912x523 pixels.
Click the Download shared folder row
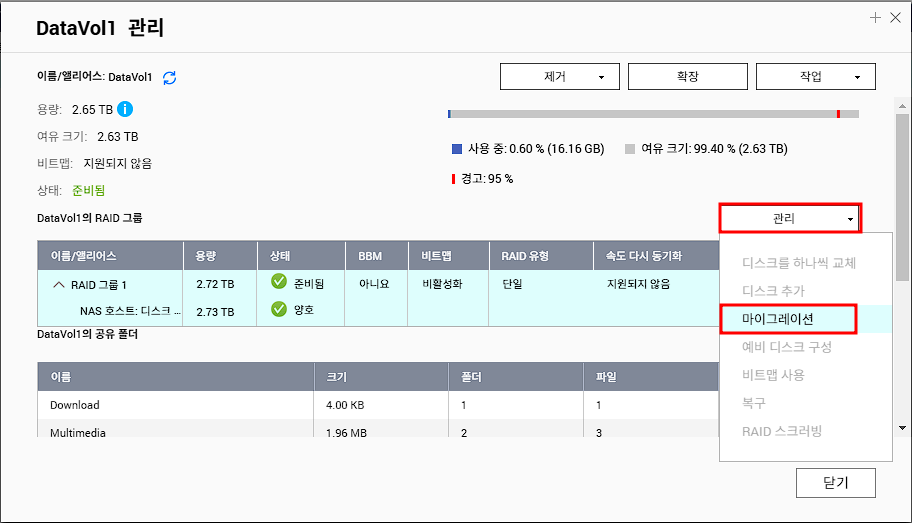378,405
